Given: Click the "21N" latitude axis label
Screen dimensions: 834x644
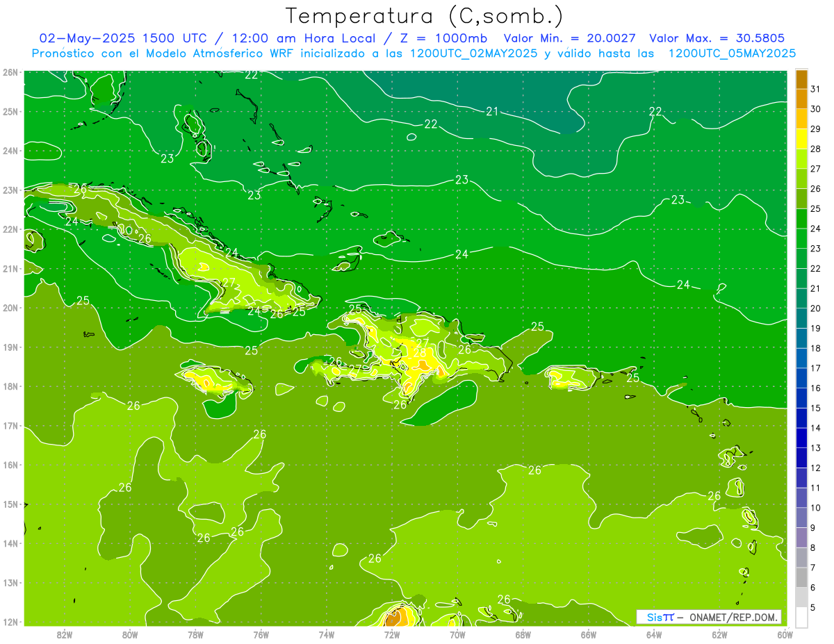Looking at the screenshot, I should (10, 269).
